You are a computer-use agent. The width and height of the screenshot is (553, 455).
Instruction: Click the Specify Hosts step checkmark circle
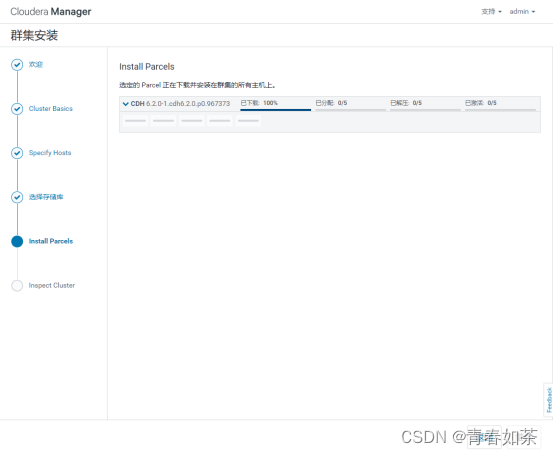[17, 153]
